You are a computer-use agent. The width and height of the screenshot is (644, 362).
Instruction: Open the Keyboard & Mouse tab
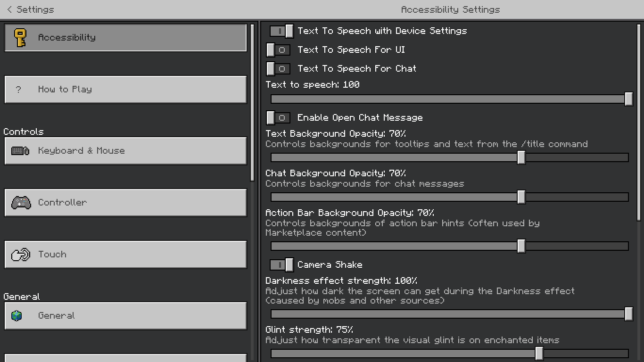125,151
